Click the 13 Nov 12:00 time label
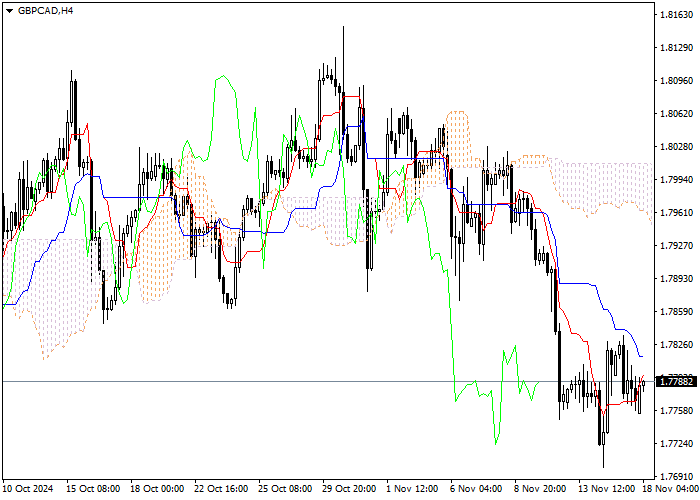This screenshot has width=700, height=500. pyautogui.click(x=606, y=489)
